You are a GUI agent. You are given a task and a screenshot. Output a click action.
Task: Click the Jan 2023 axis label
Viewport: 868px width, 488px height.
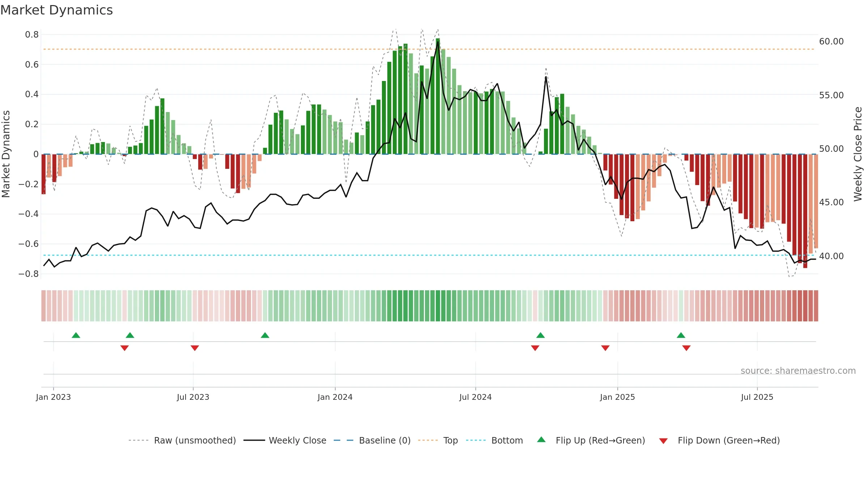54,397
